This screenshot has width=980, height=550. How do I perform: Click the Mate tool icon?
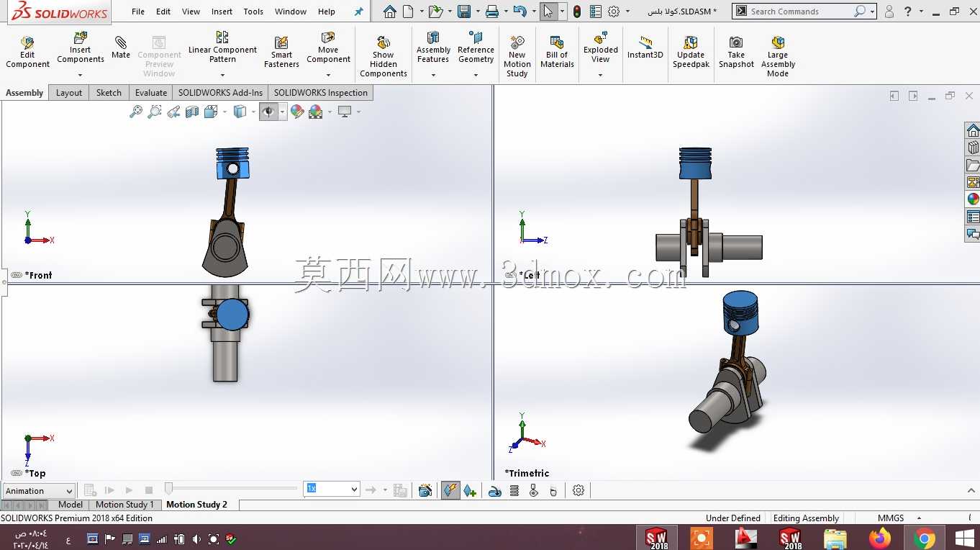(121, 42)
